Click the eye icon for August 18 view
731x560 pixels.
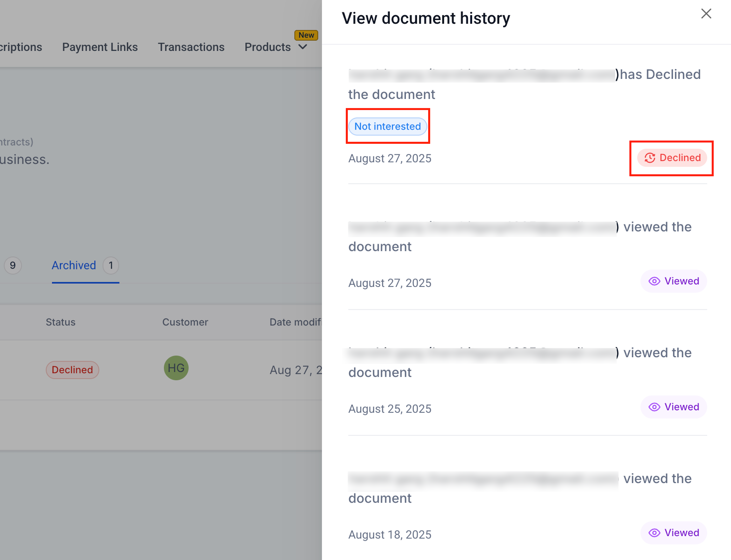tap(654, 533)
